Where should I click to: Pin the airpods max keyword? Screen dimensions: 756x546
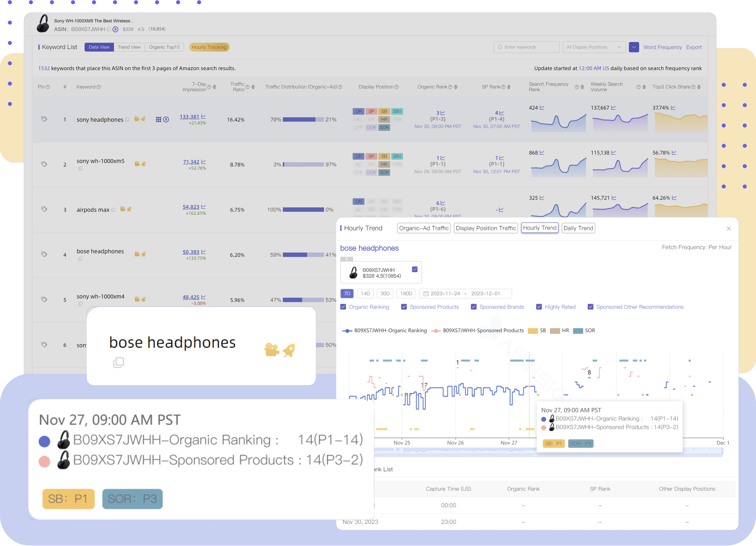coord(44,209)
